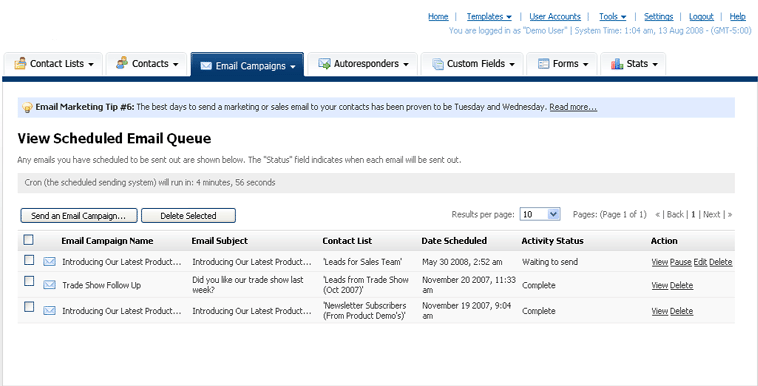Tick the select-all checkbox in the table header

pyautogui.click(x=29, y=239)
